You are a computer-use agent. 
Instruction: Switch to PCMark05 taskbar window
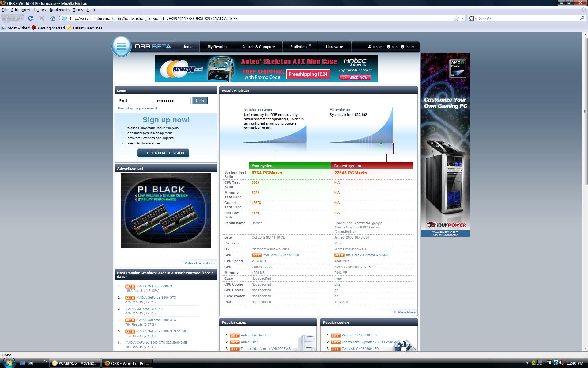(x=75, y=363)
